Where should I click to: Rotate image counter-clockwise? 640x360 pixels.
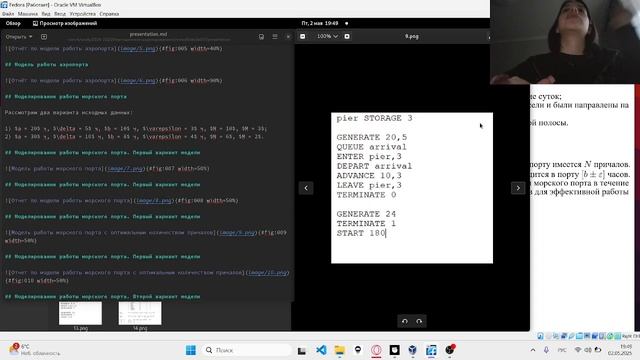pos(404,321)
